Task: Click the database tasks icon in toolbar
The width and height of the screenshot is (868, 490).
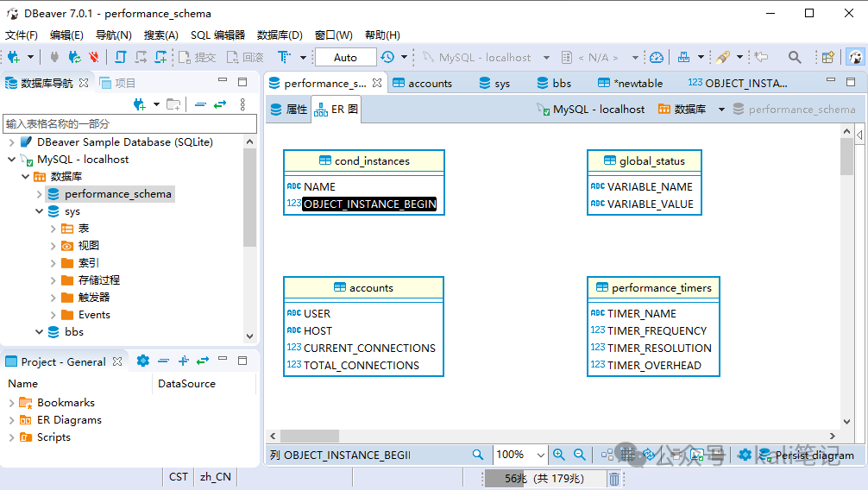Action: coord(684,57)
